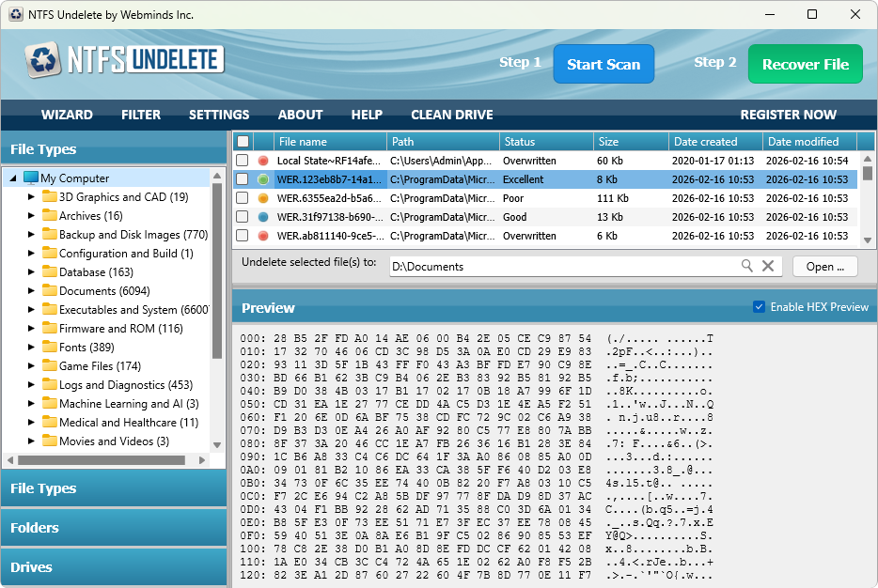Click the Game Files folder icon
Viewport: 878px width, 588px height.
click(x=50, y=365)
